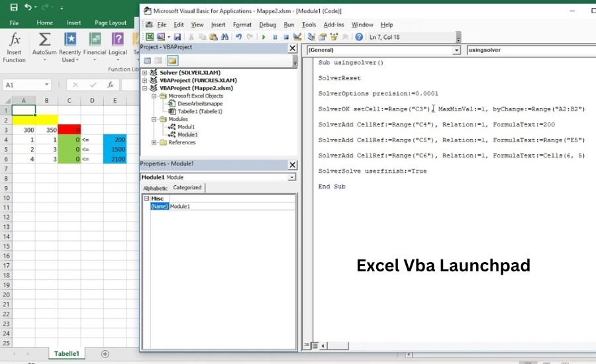Open Project Explorer via toolbar icon

tap(311, 37)
